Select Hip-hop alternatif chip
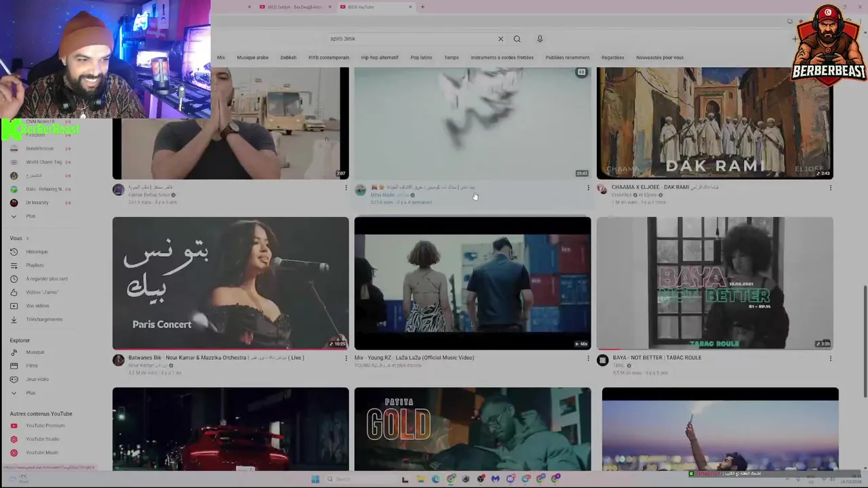Screen dimensions: 868x488 (x=380, y=58)
